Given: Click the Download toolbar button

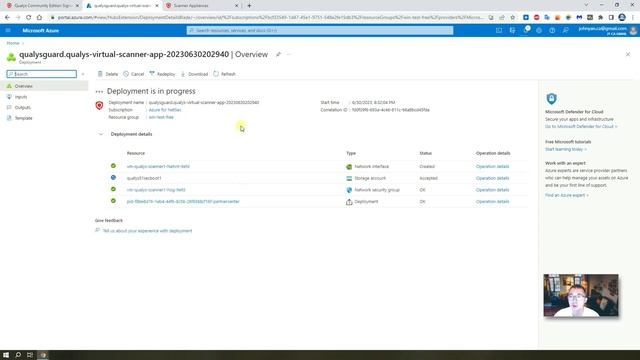Looking at the screenshot, I should (x=194, y=74).
